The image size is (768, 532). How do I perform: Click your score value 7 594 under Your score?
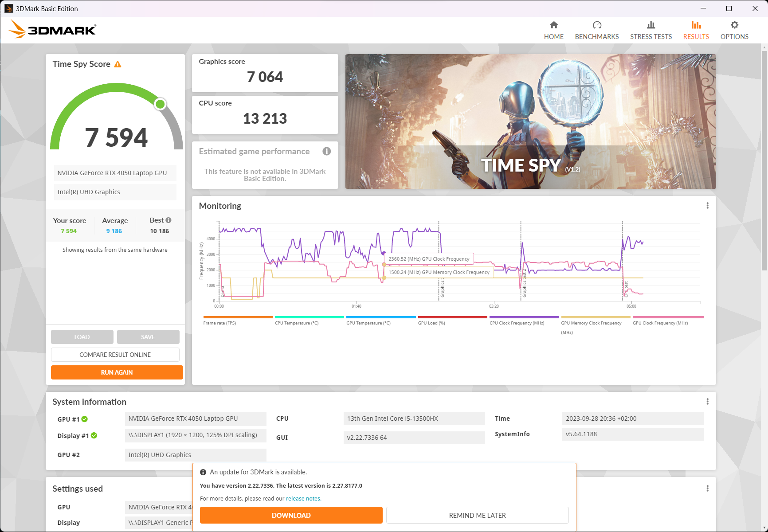pos(69,231)
